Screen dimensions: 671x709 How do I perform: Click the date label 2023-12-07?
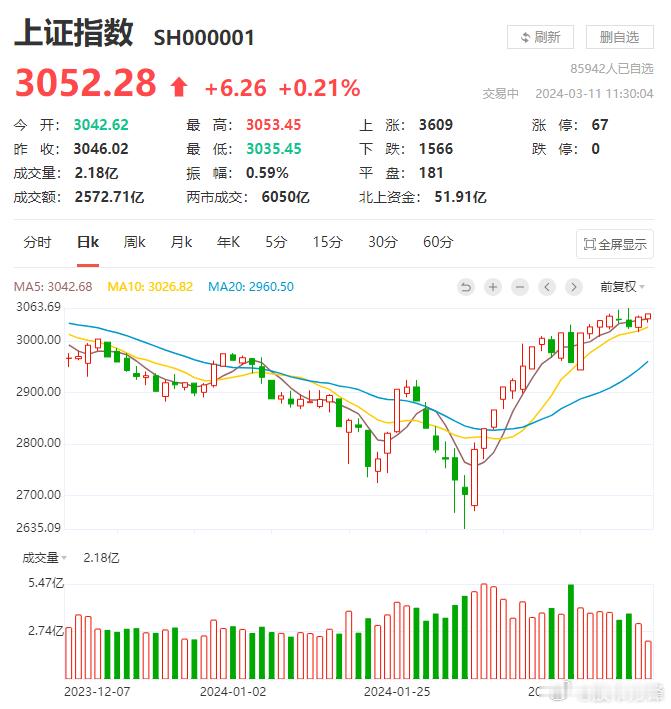pyautogui.click(x=97, y=692)
